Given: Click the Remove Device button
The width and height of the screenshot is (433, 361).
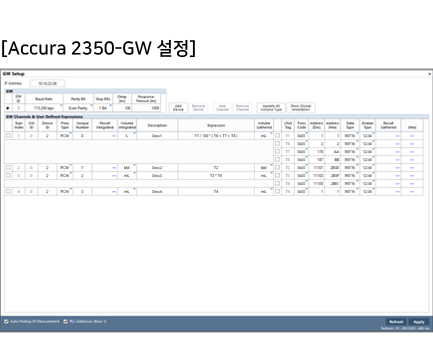Looking at the screenshot, I should 198,108.
